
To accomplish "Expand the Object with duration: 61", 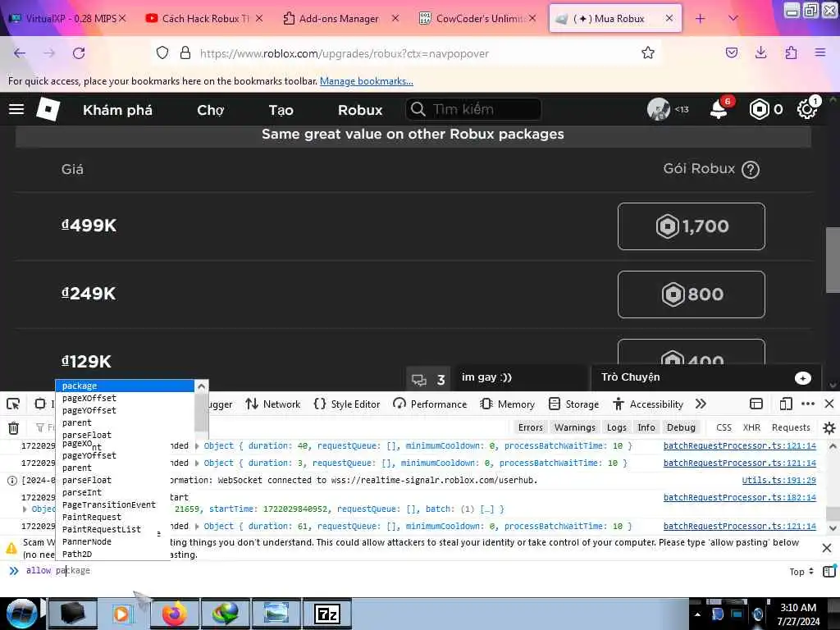I will (x=197, y=526).
